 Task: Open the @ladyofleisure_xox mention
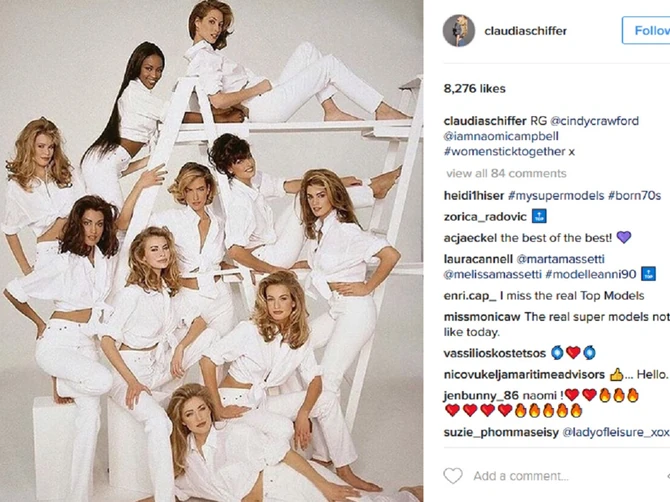click(615, 432)
